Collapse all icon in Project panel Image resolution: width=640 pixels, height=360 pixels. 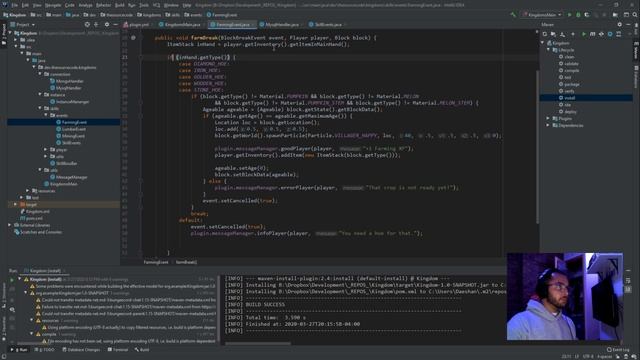[x=96, y=24]
